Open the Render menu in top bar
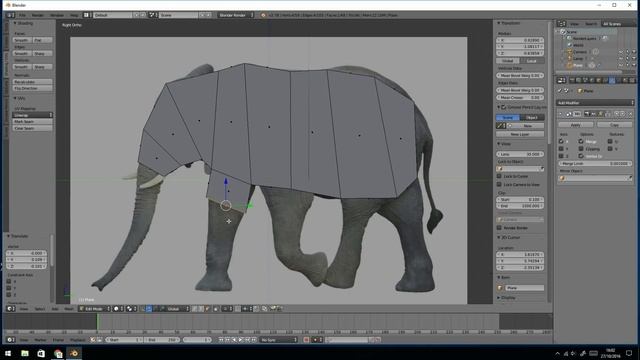Viewport: 640px width, 360px height. pos(38,15)
